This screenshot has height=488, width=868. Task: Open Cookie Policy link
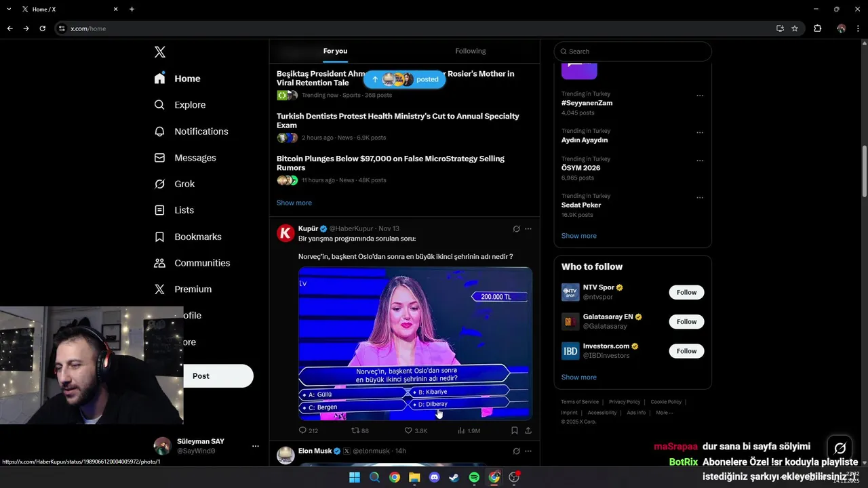[x=666, y=402]
